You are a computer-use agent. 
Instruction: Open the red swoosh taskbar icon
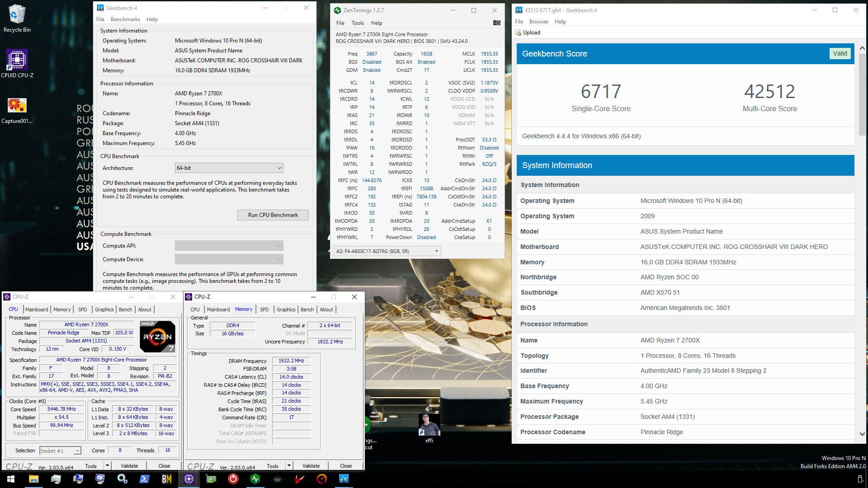coord(300,479)
